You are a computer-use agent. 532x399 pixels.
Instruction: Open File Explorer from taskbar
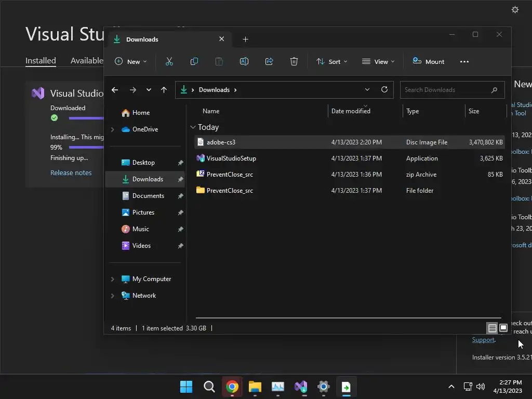(x=255, y=387)
